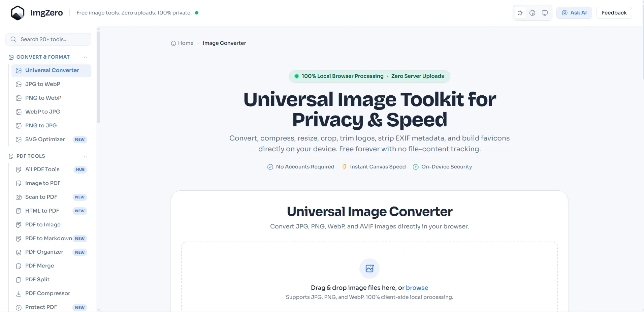Open PDF Organizer tool
The height and width of the screenshot is (312, 644).
pyautogui.click(x=51, y=252)
